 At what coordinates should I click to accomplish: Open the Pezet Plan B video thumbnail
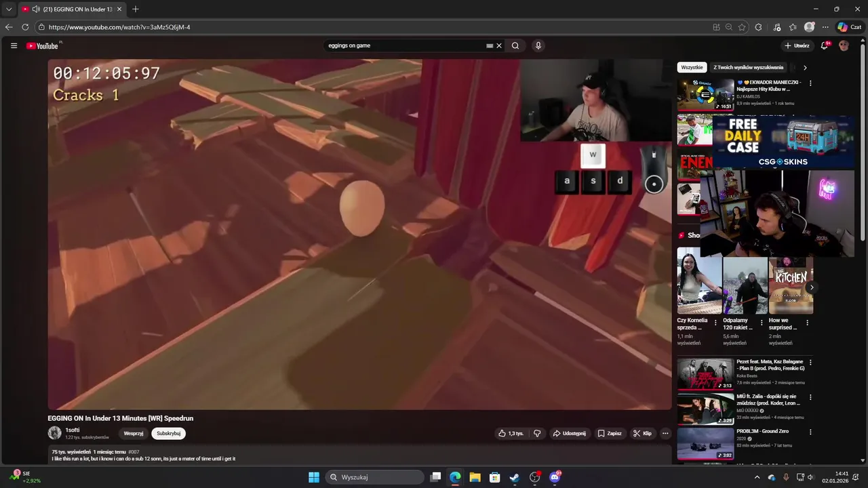coord(705,374)
